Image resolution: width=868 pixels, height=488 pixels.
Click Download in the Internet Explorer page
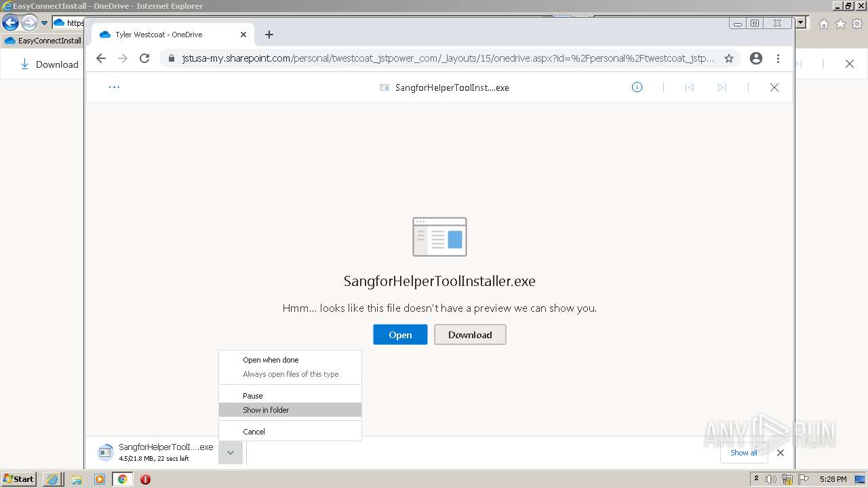pos(50,64)
